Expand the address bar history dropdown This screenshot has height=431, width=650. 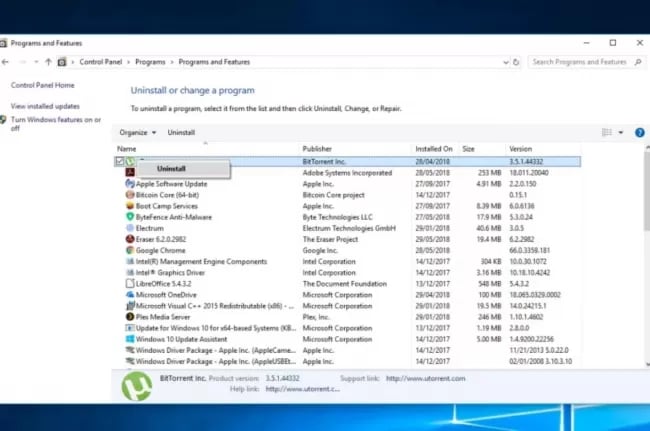[x=506, y=62]
